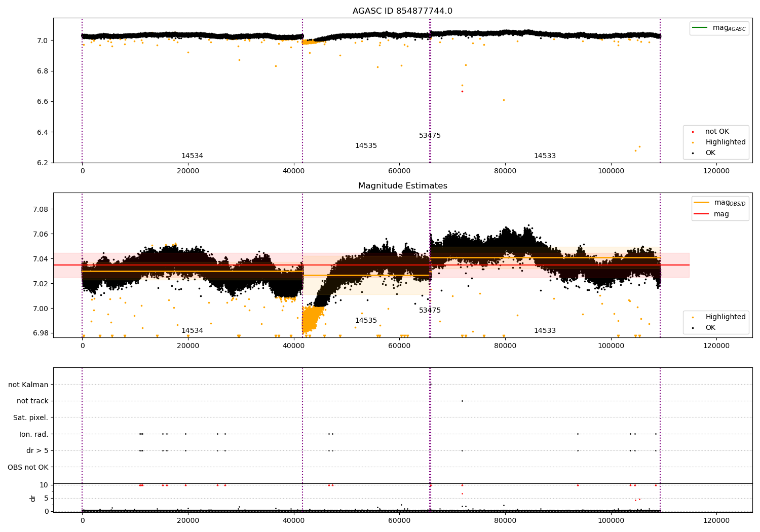760x532 pixels.
Task: Click the '53475' label in the top plot
Action: [x=430, y=136]
